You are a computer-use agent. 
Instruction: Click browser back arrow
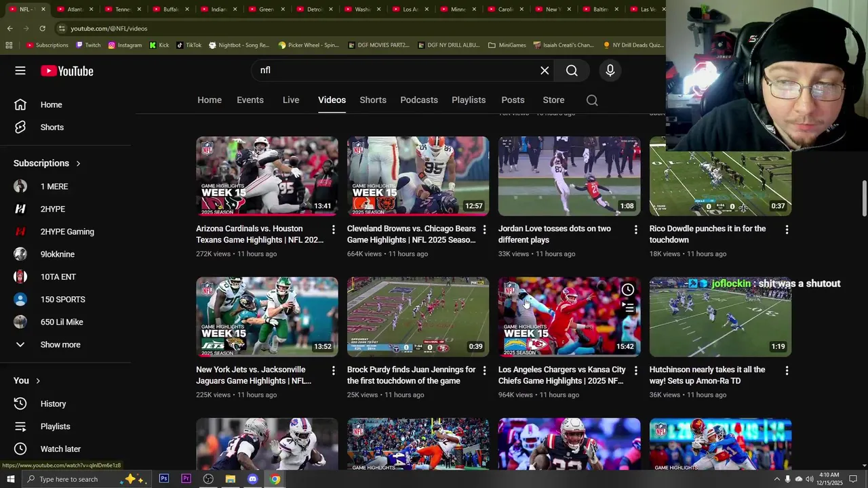tap(9, 28)
